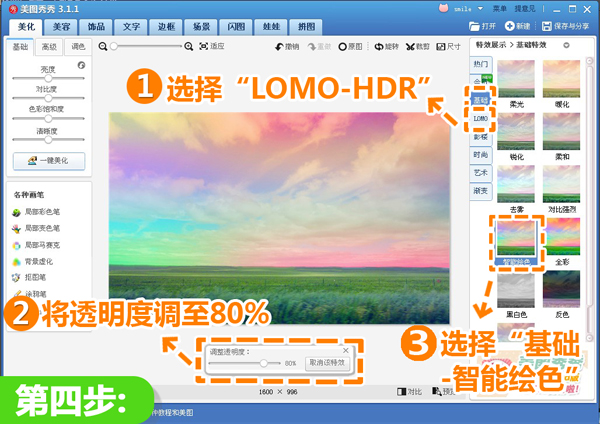
Task: Open the 高级 sub-tab
Action: [x=49, y=47]
